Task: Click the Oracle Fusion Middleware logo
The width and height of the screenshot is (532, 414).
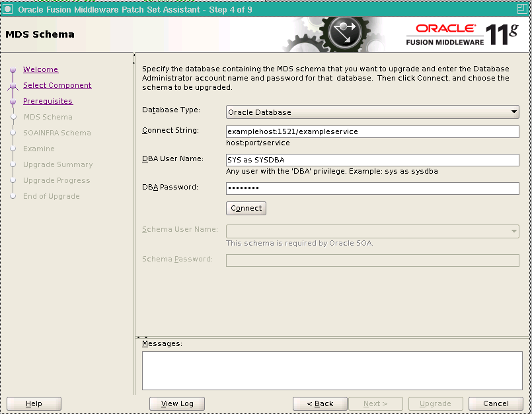Action: (x=462, y=34)
